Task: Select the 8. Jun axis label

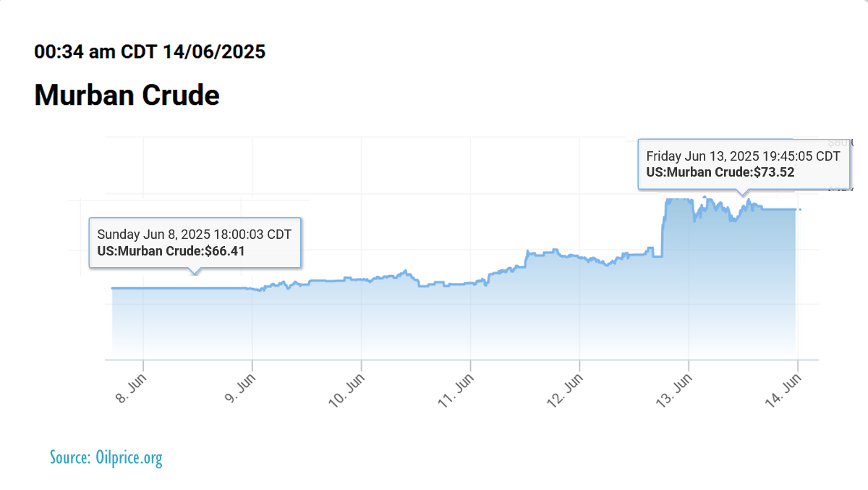Action: pos(131,388)
